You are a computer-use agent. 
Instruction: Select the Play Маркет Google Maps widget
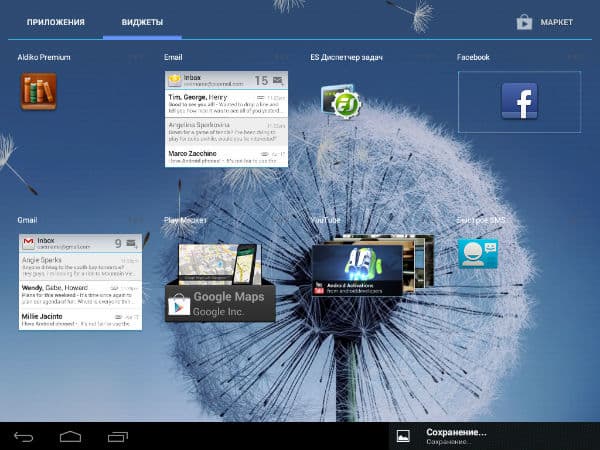coord(220,283)
